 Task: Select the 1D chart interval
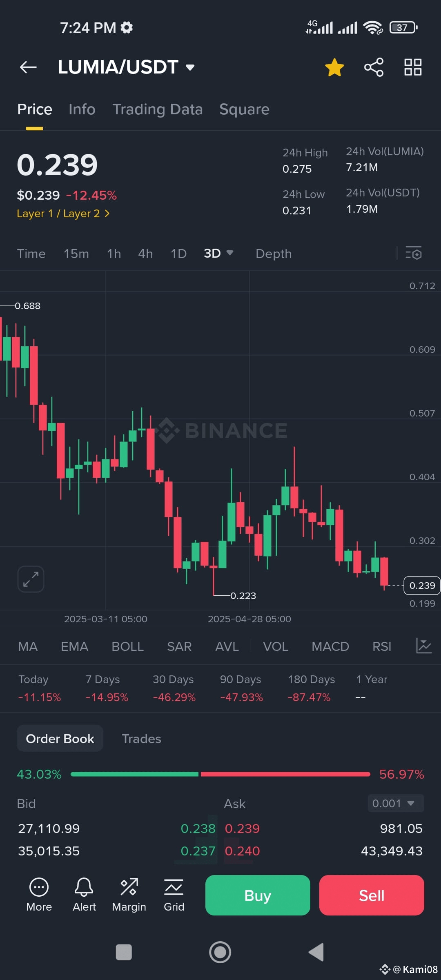(x=178, y=254)
